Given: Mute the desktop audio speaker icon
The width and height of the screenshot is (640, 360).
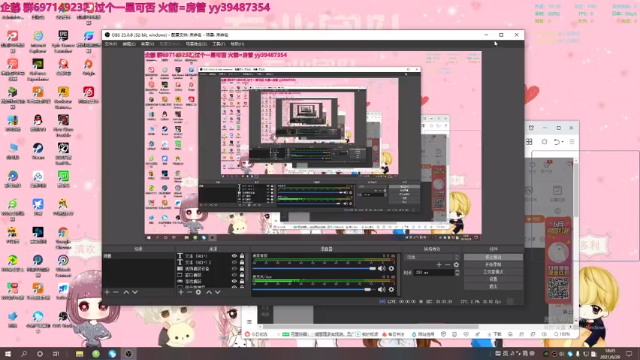Looking at the screenshot, I should point(382,268).
